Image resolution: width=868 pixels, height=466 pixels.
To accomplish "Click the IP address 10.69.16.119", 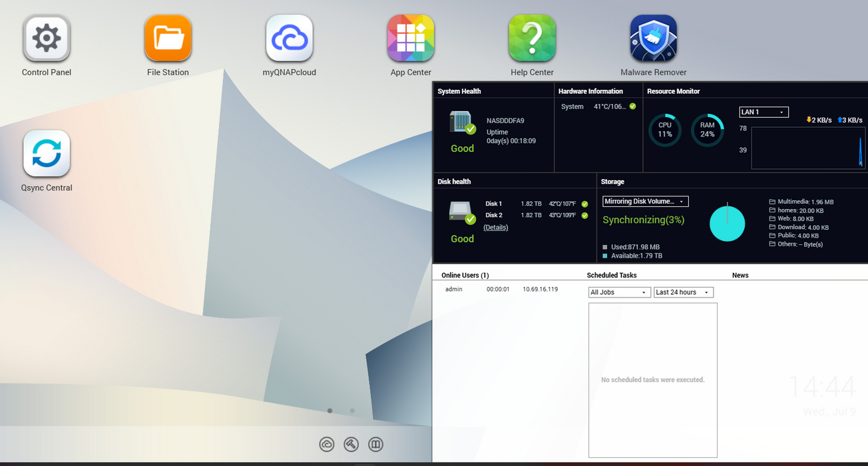I will click(541, 289).
